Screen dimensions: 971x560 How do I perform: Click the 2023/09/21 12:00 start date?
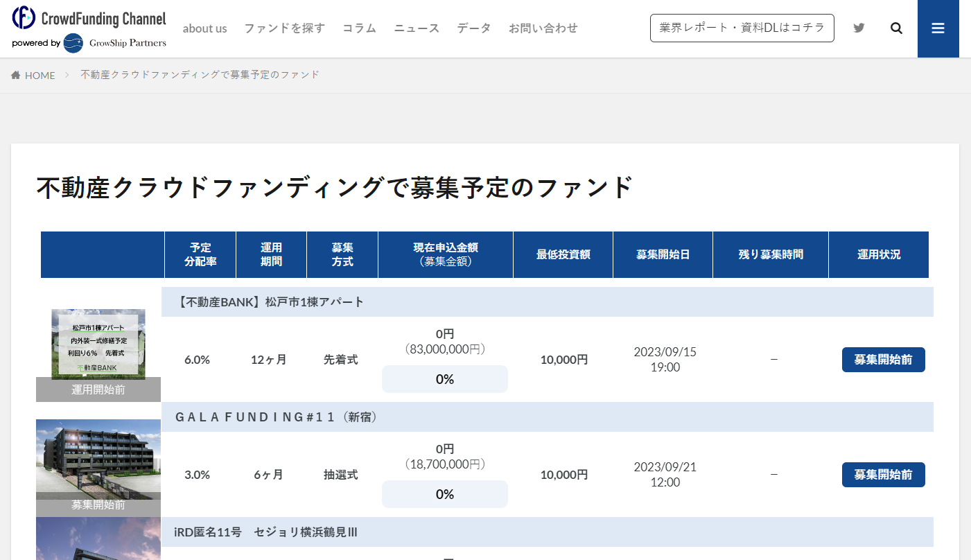tap(665, 475)
